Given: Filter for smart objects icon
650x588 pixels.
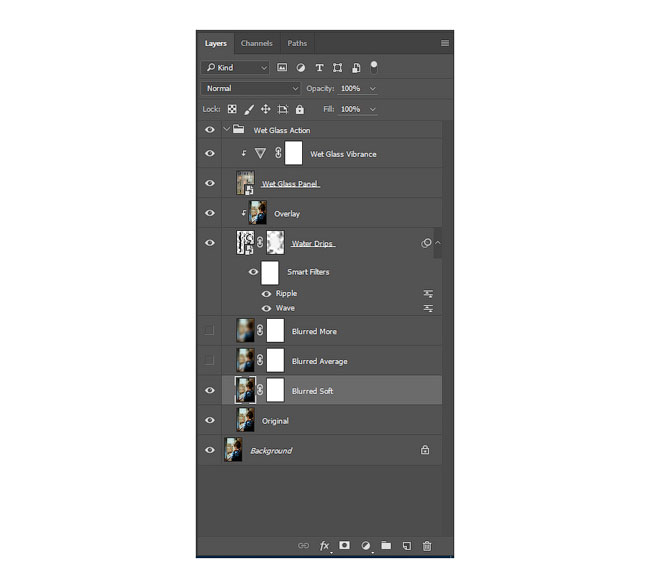Looking at the screenshot, I should [356, 68].
